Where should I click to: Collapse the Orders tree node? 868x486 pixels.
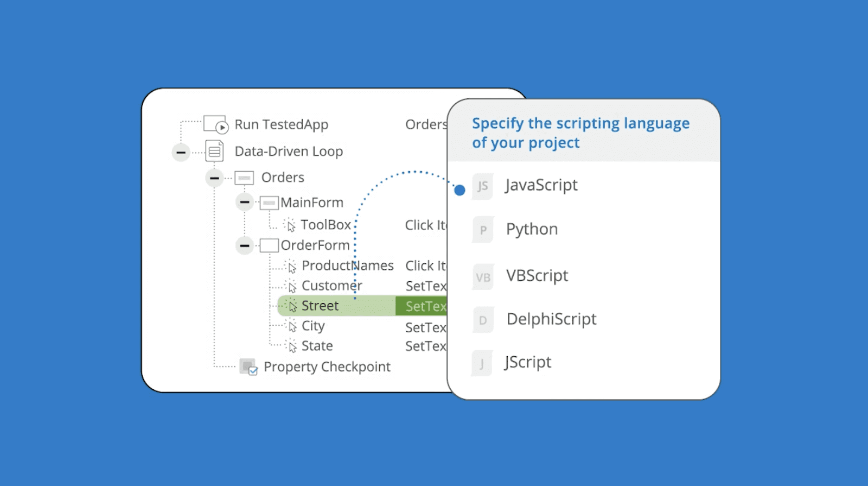pos(215,178)
